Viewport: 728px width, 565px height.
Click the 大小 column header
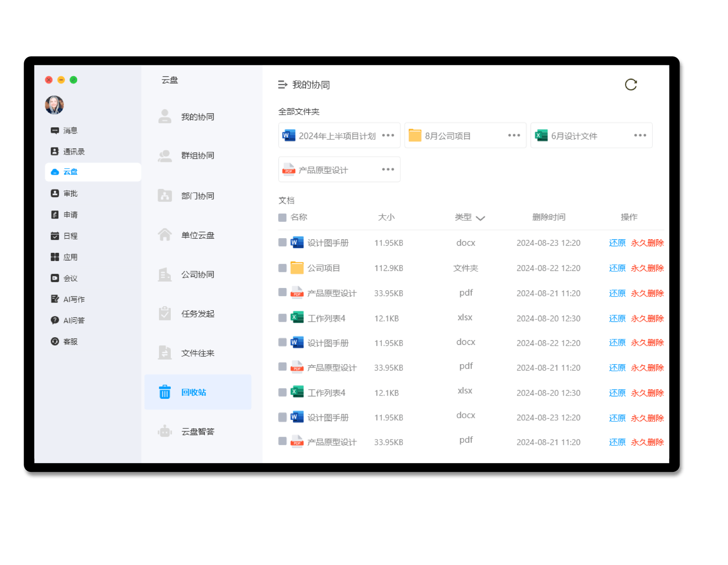click(386, 217)
